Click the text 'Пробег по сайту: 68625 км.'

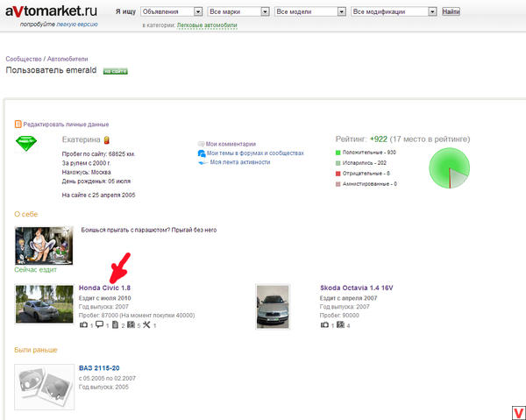(98, 154)
